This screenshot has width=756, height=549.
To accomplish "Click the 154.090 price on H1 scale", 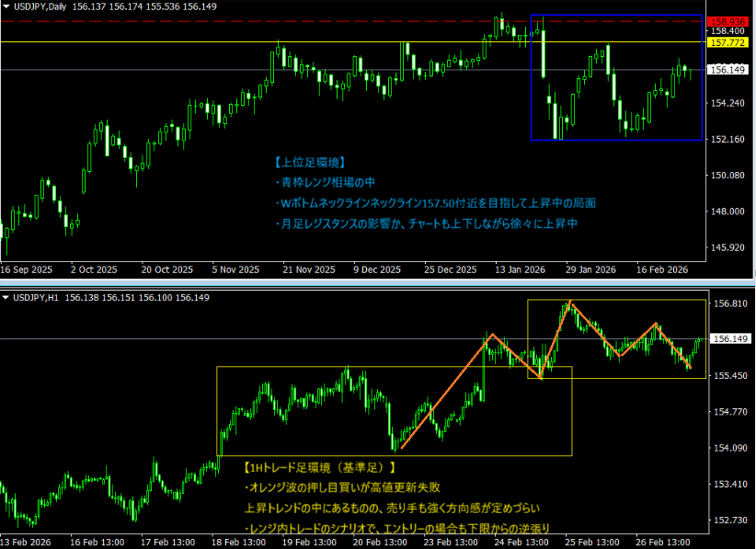I will [x=730, y=448].
